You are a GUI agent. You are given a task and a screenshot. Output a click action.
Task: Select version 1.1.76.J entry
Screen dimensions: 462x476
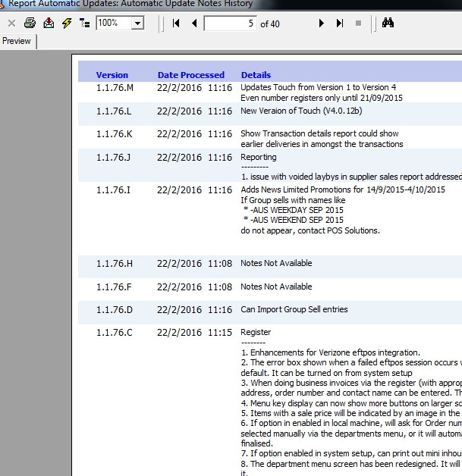coord(113,157)
